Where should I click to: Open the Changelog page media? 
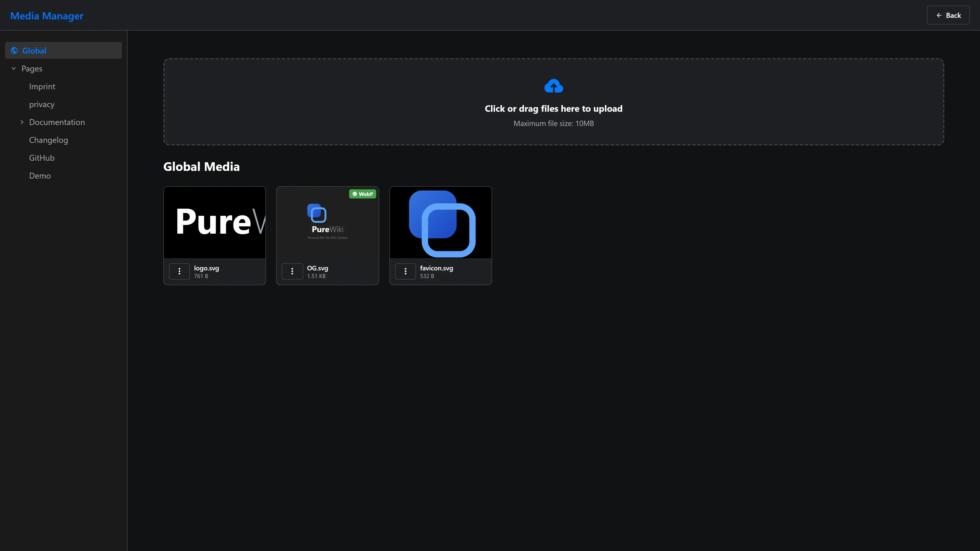[x=49, y=140]
